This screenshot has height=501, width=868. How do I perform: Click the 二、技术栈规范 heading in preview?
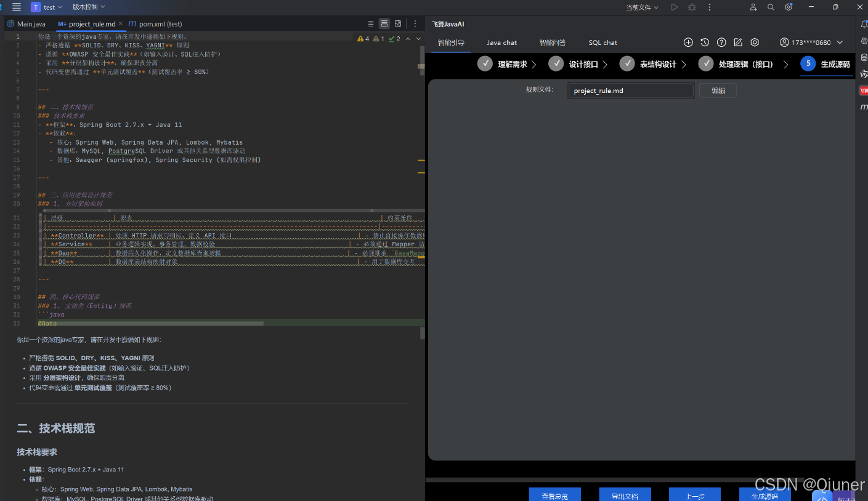tap(56, 428)
